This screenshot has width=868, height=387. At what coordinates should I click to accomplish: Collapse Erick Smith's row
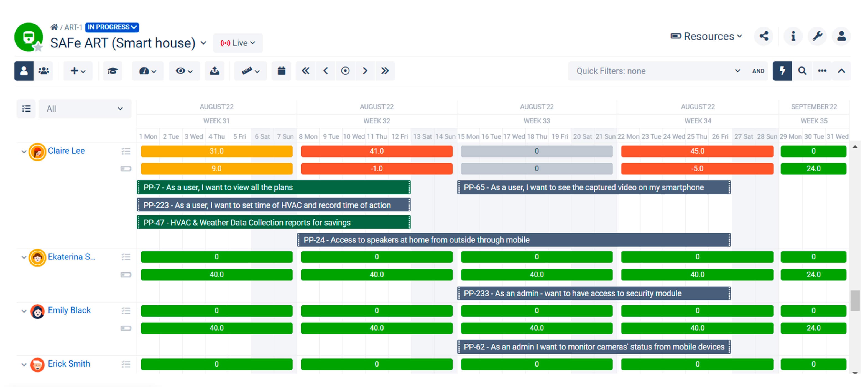coord(24,365)
